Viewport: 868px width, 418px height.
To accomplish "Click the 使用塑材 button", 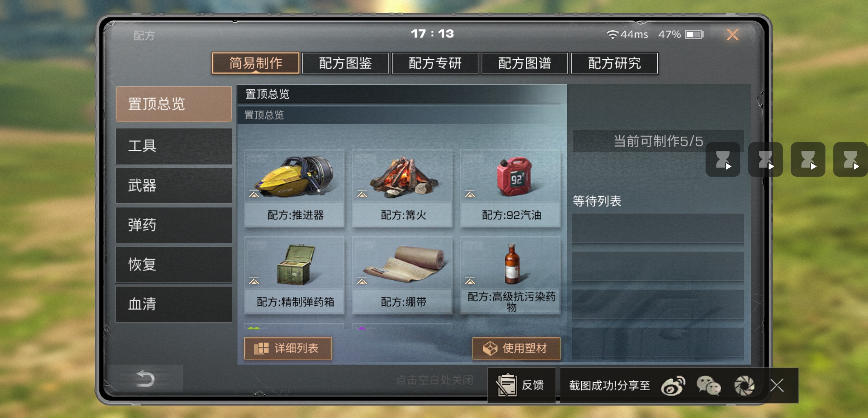I will 516,348.
